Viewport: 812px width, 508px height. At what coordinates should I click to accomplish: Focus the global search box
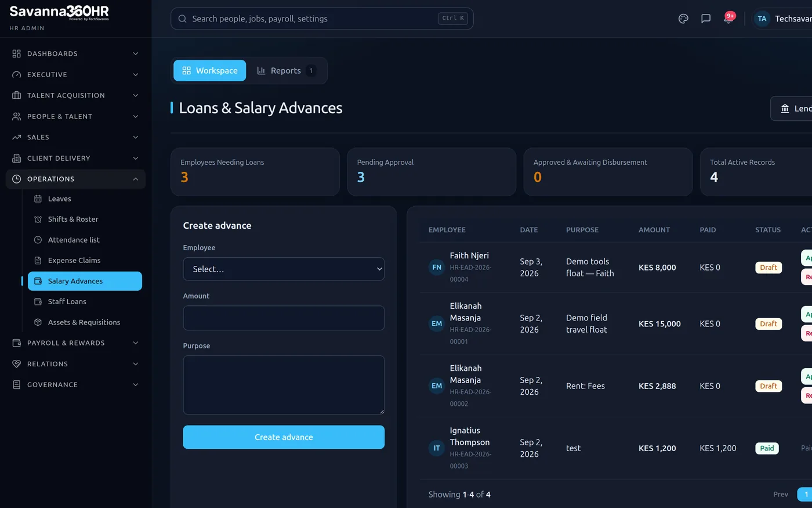[322, 19]
